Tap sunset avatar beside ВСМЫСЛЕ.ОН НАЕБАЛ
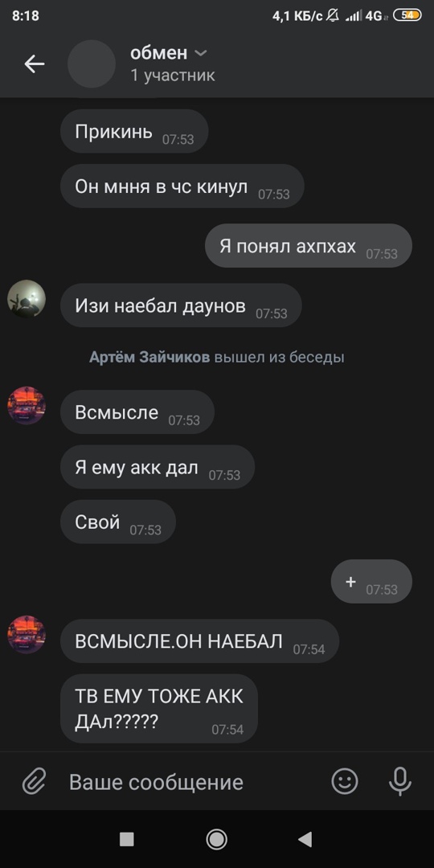Image resolution: width=434 pixels, height=868 pixels. 27,634
